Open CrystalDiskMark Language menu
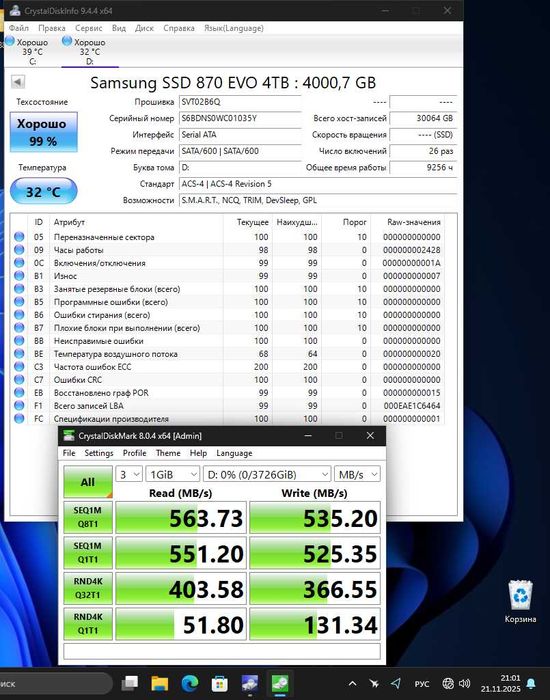 (234, 453)
